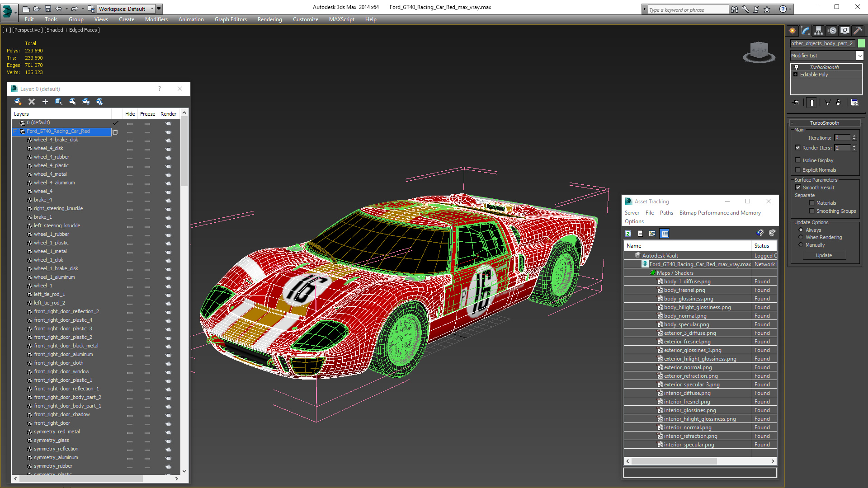The height and width of the screenshot is (488, 868).
Task: Click the object name field other_objects_body_part_2
Action: click(x=823, y=43)
